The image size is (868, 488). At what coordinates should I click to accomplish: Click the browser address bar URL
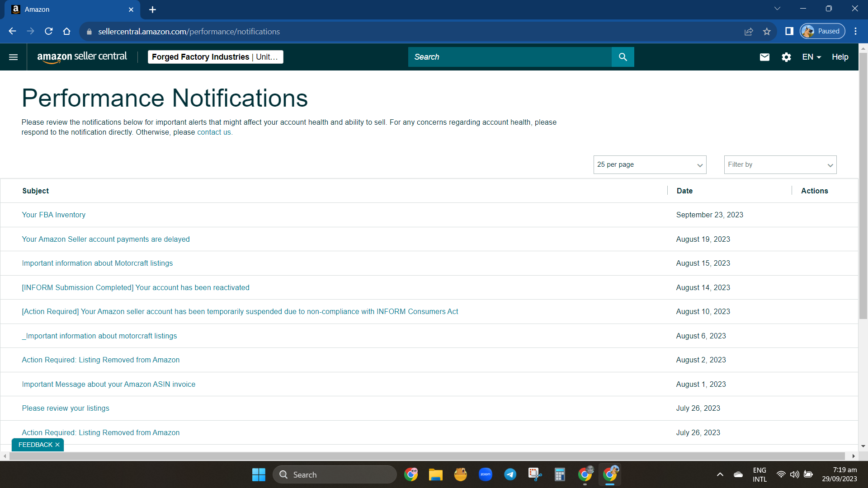coord(189,32)
